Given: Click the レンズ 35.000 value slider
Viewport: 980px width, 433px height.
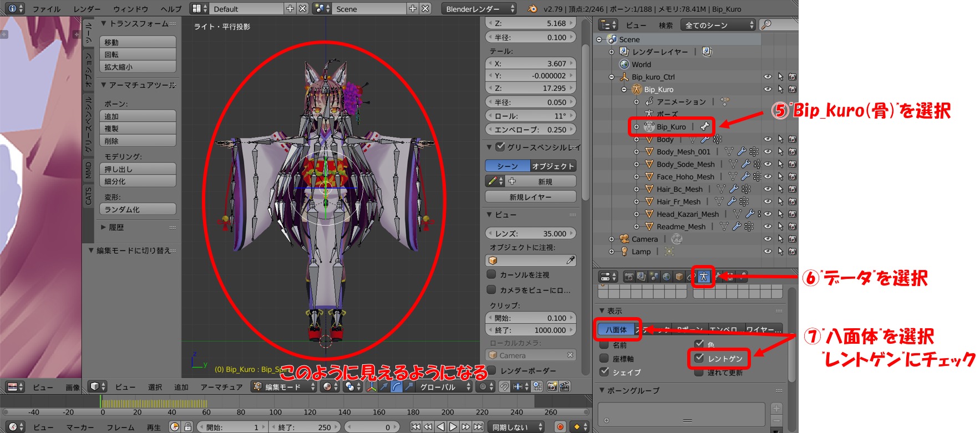Looking at the screenshot, I should [x=530, y=233].
